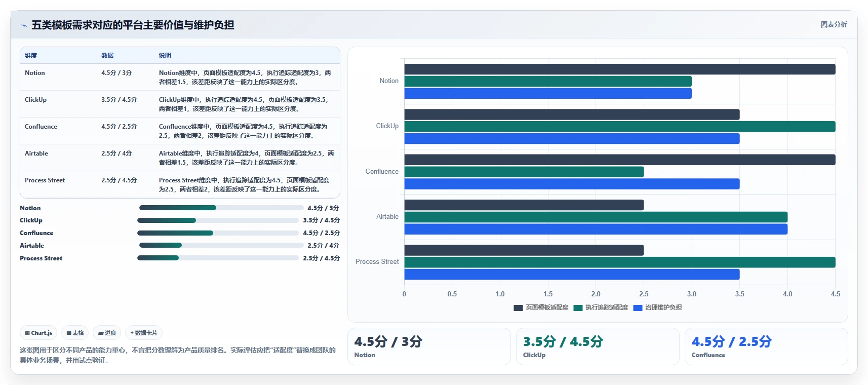The width and height of the screenshot is (868, 385).
Task: Click the Airtable description text in the table
Action: [247, 158]
